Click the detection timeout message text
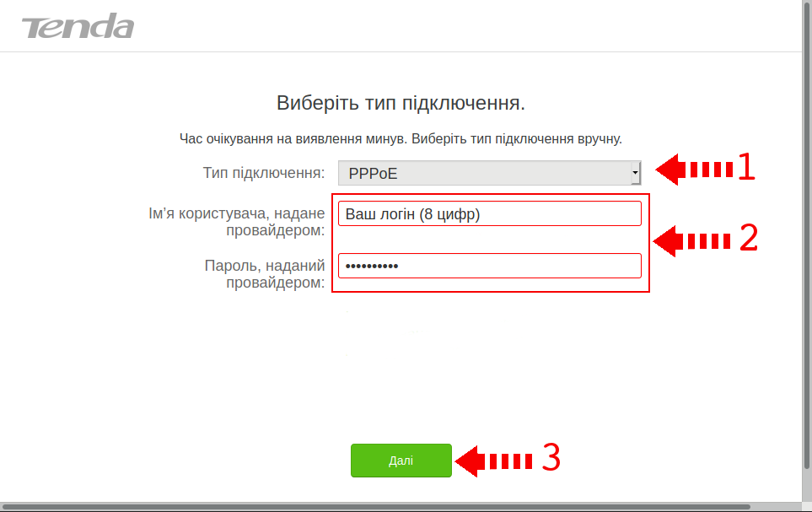 tap(401, 138)
